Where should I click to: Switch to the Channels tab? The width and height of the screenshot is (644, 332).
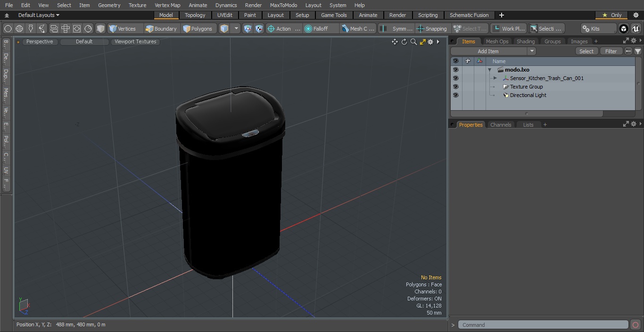501,125
